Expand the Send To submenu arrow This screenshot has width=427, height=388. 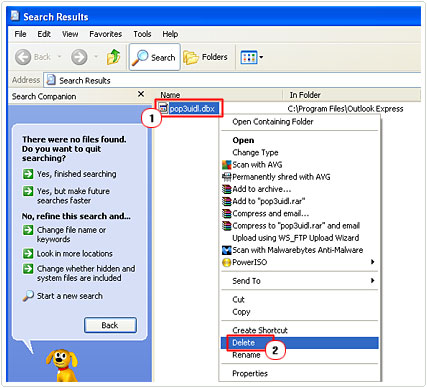pyautogui.click(x=372, y=281)
